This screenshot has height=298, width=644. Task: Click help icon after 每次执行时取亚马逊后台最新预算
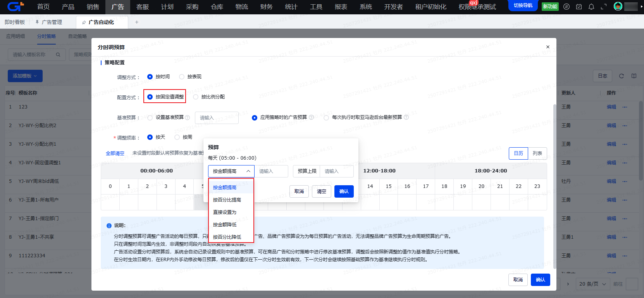[406, 117]
